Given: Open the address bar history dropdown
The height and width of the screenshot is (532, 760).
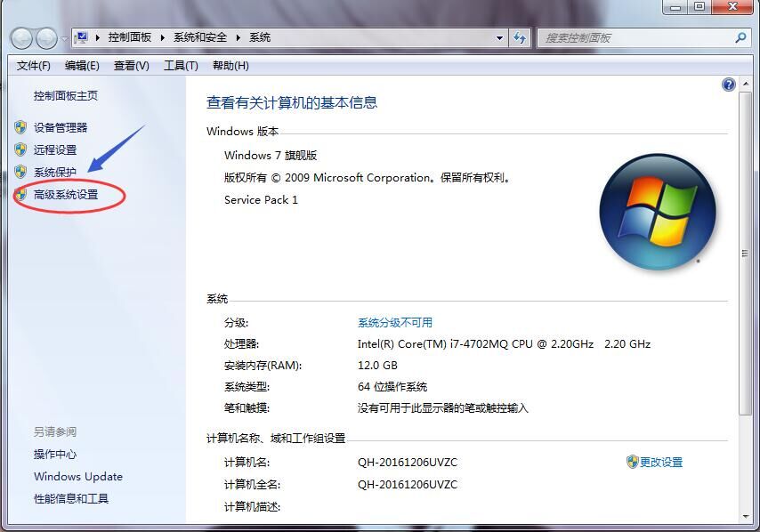Looking at the screenshot, I should pos(499,37).
